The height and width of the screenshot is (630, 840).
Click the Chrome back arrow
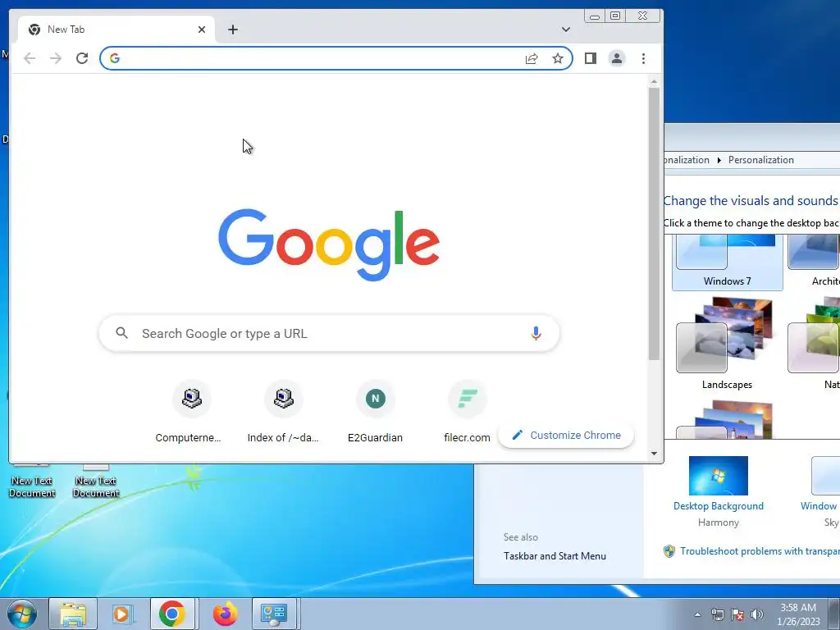pos(30,58)
